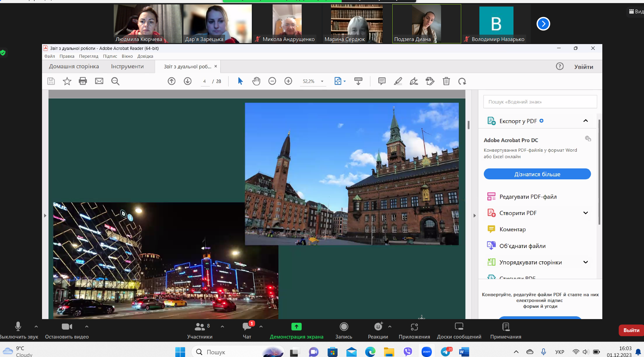This screenshot has height=357, width=644.
Task: Click the Print file icon
Action: click(x=83, y=81)
